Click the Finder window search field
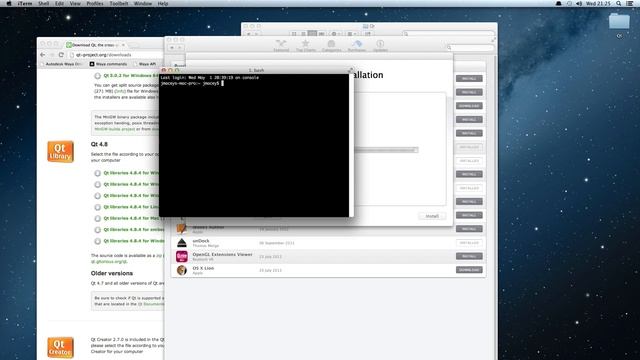 [x=448, y=33]
